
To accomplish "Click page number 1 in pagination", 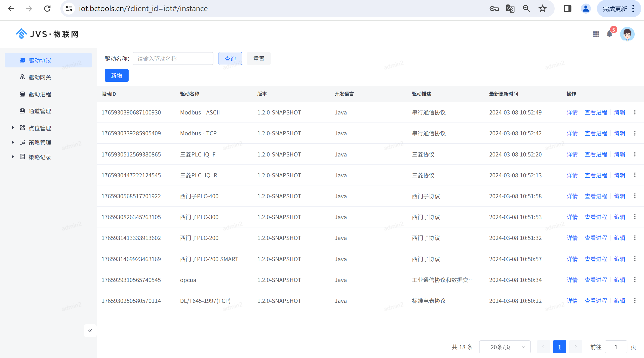I will tap(559, 347).
